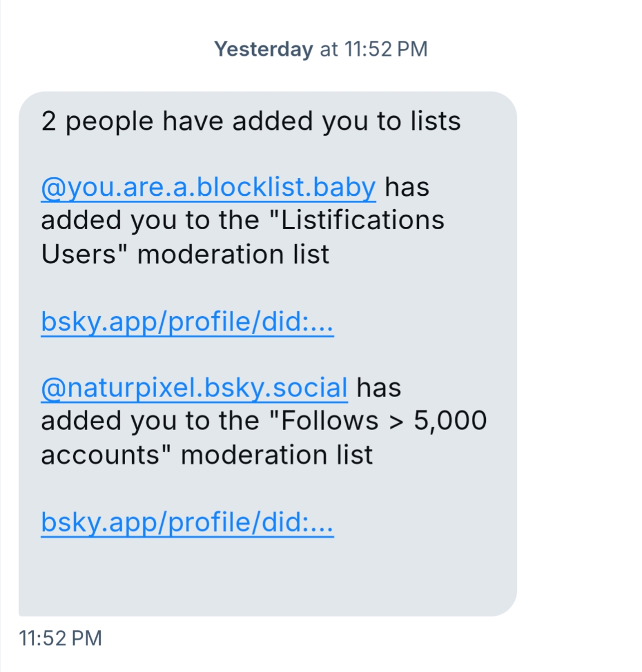The height and width of the screenshot is (672, 642).
Task: Click the bold "Yesterday" date header
Action: 263,49
